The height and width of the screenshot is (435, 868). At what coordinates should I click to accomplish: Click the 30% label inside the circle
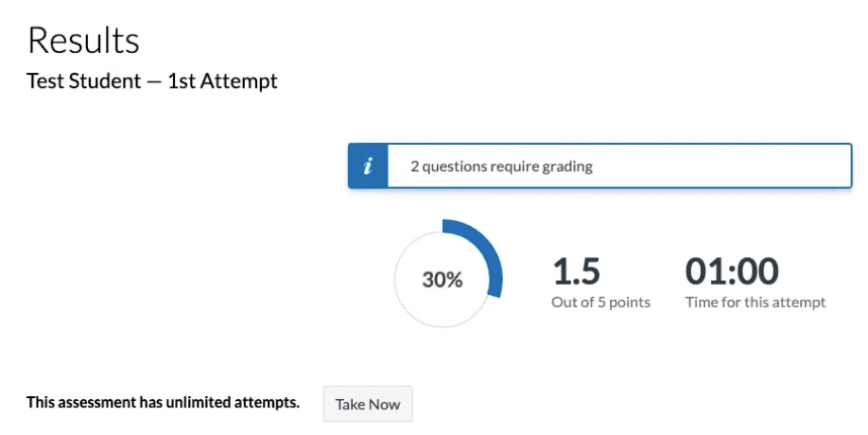coord(443,280)
